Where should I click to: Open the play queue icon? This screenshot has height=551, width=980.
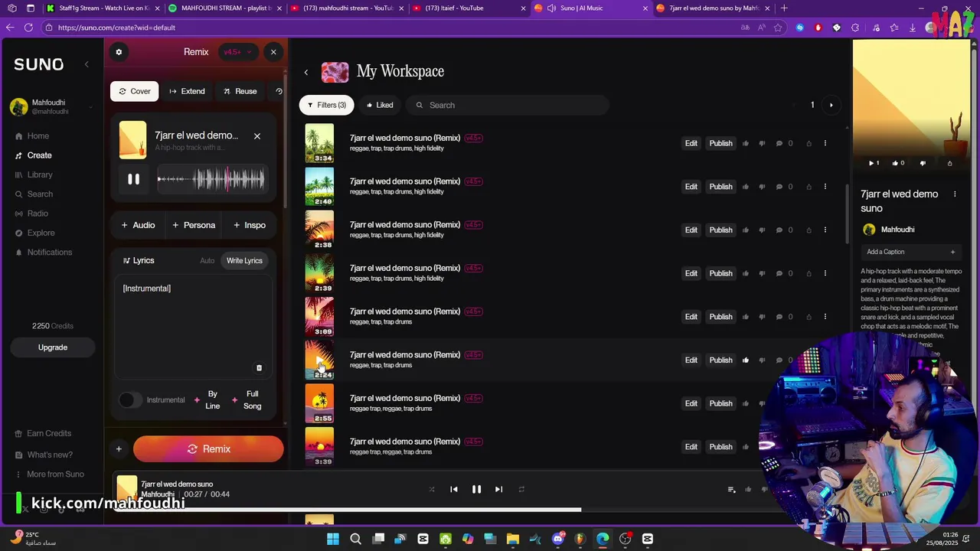[x=731, y=490]
